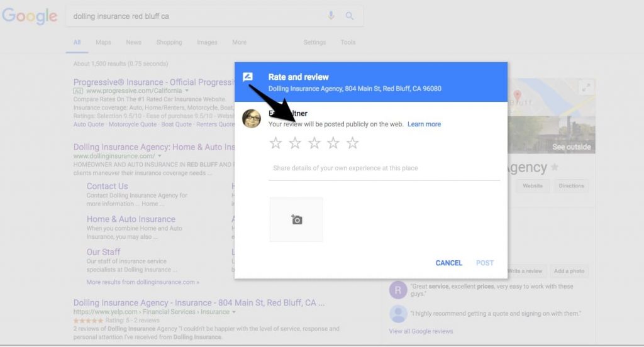Select the second rating star

(x=295, y=143)
